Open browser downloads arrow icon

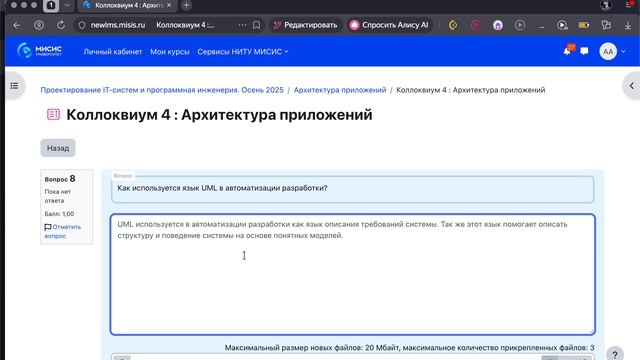point(628,25)
